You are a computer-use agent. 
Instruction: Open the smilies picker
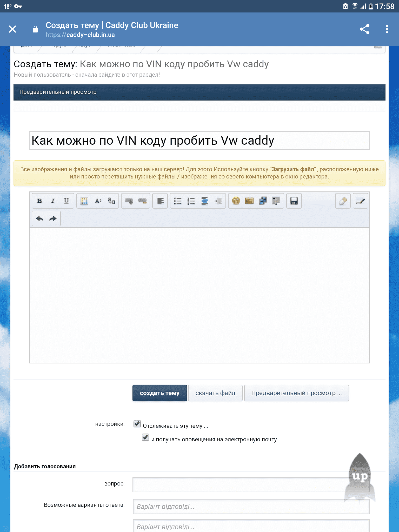pos(236,201)
